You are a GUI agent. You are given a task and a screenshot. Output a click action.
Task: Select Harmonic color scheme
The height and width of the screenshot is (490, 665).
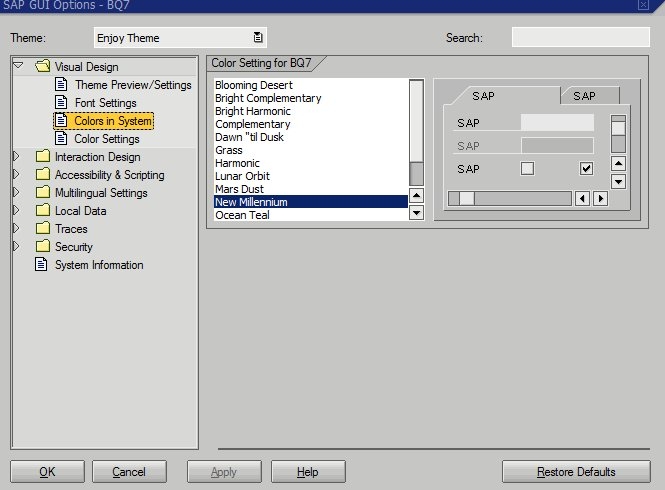pos(311,163)
